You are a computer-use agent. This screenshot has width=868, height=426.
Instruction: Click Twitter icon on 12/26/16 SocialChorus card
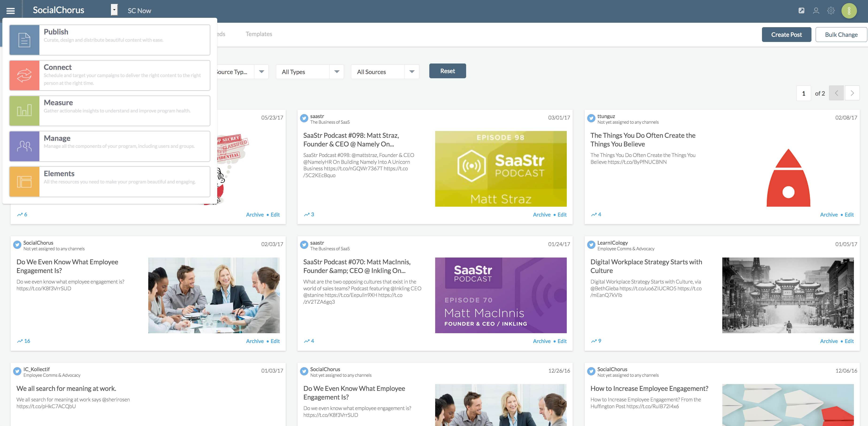tap(304, 371)
